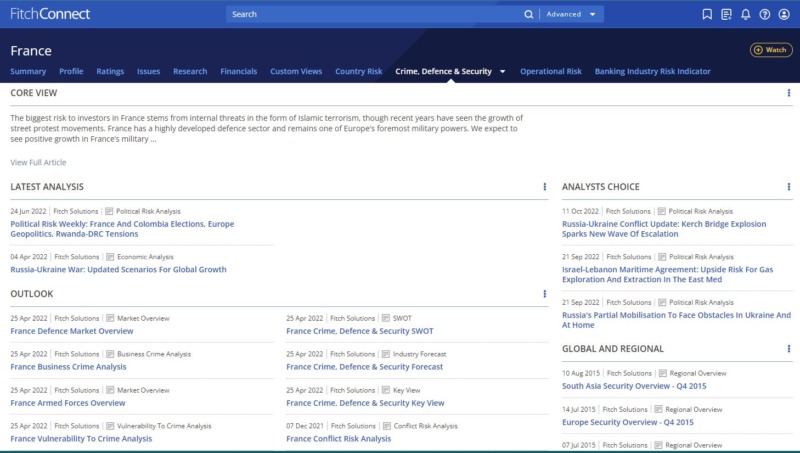The image size is (800, 453).
Task: Open Analysts Choice three-dot options menu
Action: click(x=789, y=187)
